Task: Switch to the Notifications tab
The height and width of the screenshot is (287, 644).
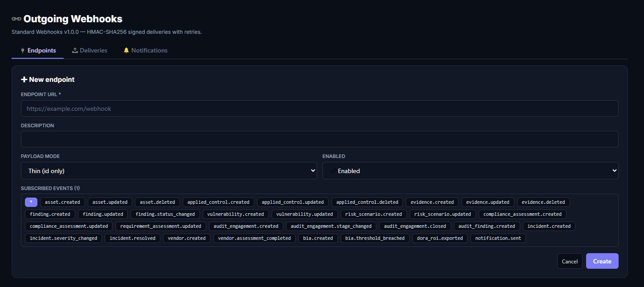Action: [x=145, y=50]
